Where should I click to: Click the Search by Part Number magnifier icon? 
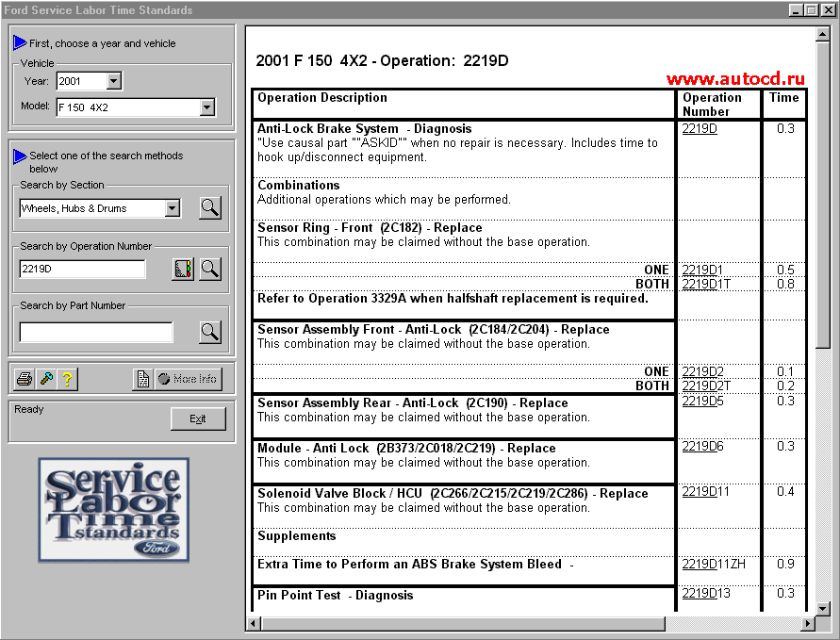pyautogui.click(x=210, y=332)
